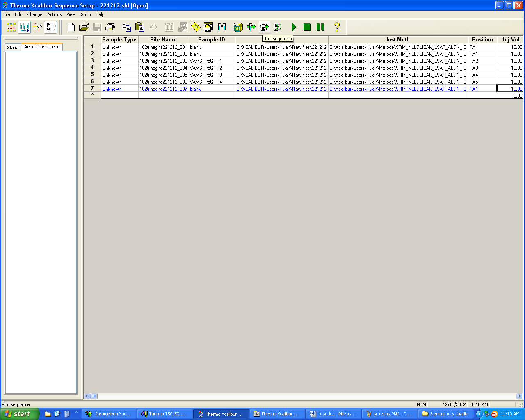Open a sequence file with folder icon
The width and height of the screenshot is (525, 420).
[84, 27]
